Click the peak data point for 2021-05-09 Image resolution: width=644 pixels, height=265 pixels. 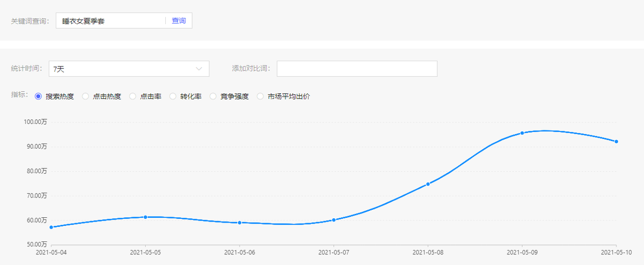pos(522,133)
